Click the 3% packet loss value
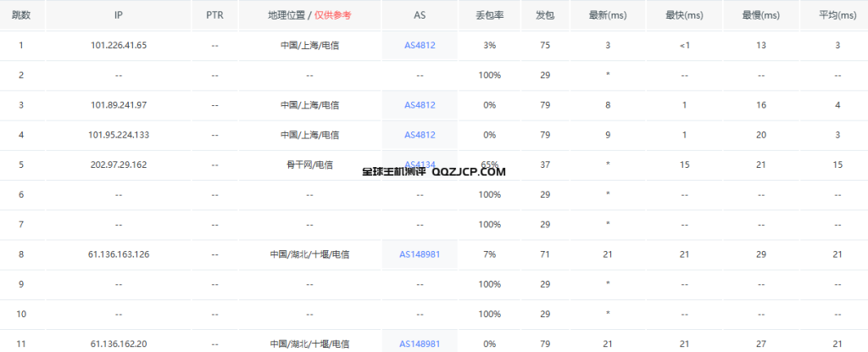 tap(489, 46)
